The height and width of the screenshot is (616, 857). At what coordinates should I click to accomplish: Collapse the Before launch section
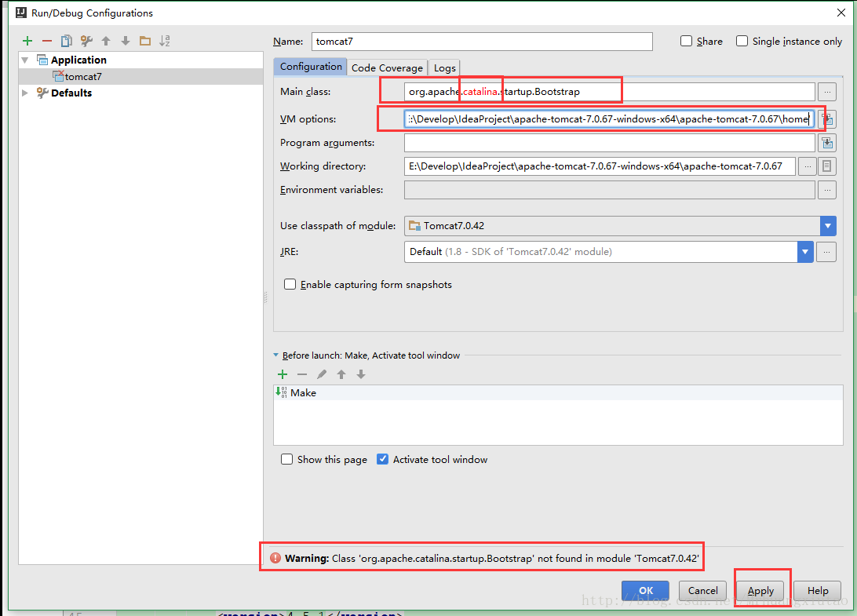(276, 355)
